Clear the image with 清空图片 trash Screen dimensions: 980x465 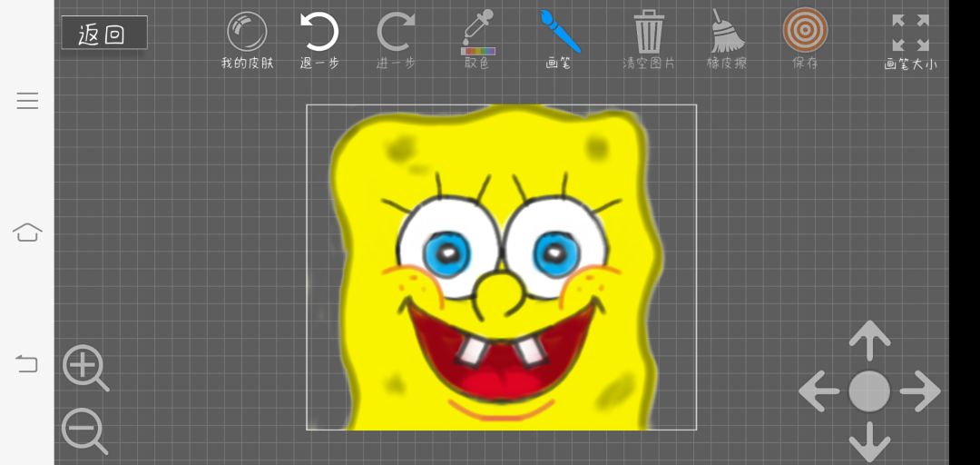click(649, 39)
